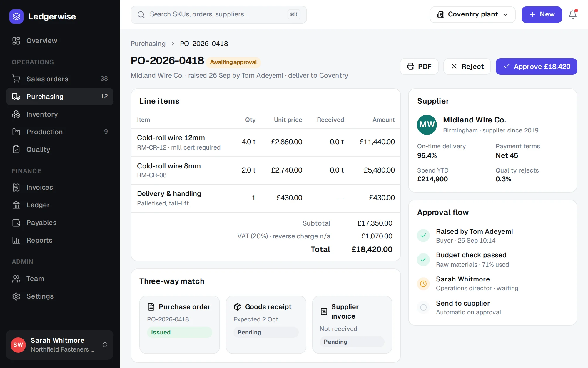588x368 pixels.
Task: Select the Cold-roll wire 12mm row
Action: pyautogui.click(x=266, y=142)
